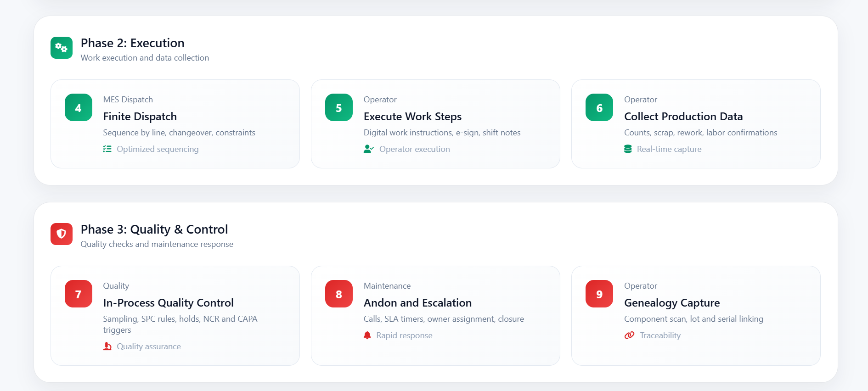
Task: Select the red step 7 badge
Action: pos(79,294)
